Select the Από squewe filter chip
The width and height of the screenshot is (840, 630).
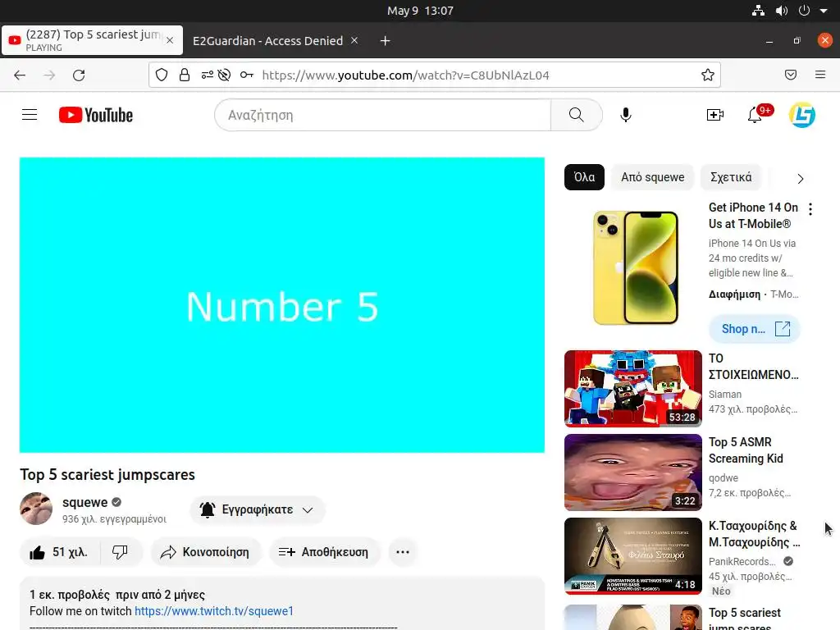coord(652,177)
